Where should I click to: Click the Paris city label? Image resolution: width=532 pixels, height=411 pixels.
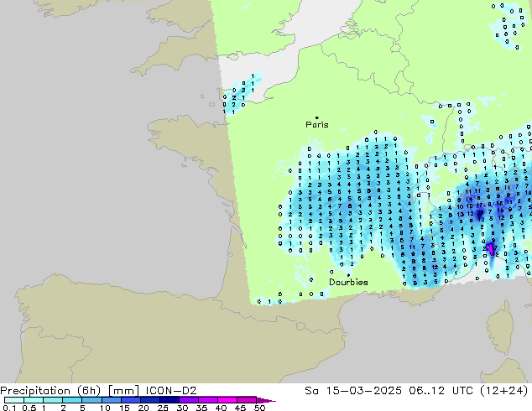(317, 125)
